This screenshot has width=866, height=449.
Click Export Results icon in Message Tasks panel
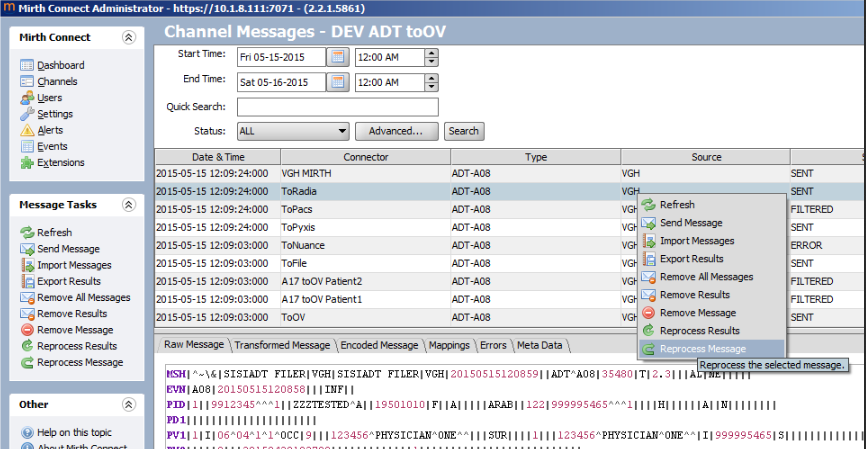(x=27, y=281)
